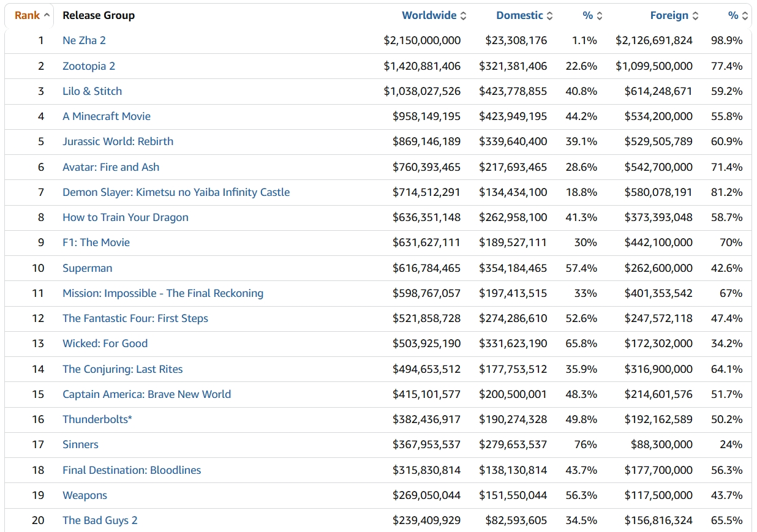Viewport: 757px width, 532px height.
Task: Select Wicked: For Good link
Action: click(105, 343)
